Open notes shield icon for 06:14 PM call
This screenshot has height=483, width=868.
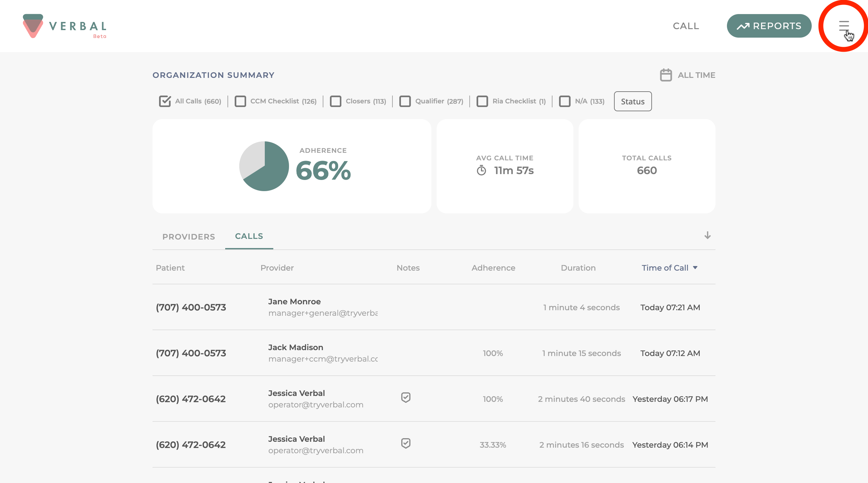[406, 443]
